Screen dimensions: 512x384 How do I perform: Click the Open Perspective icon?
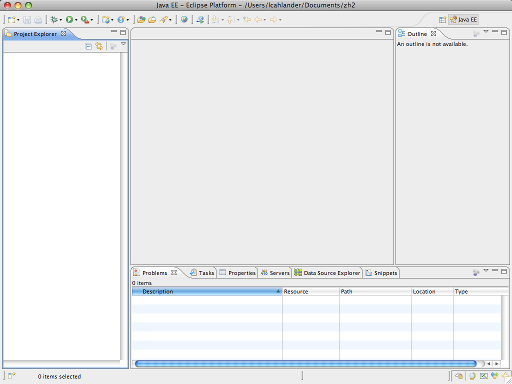(x=442, y=20)
